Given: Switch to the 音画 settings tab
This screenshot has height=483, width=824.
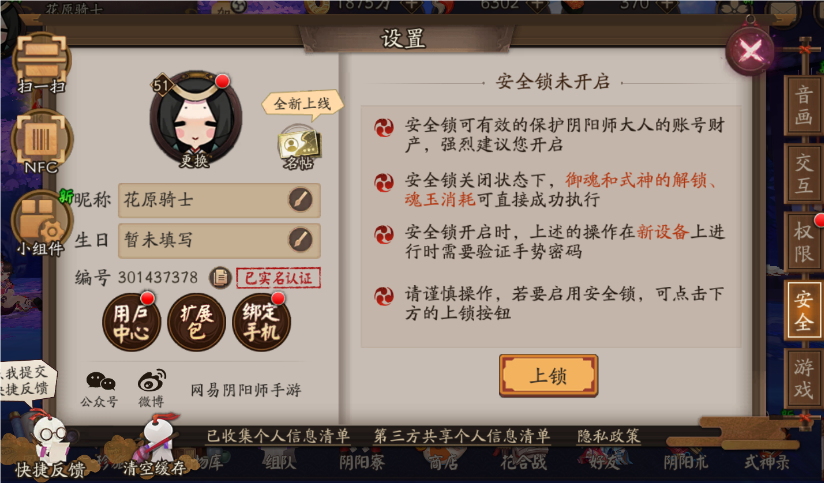Looking at the screenshot, I should [803, 105].
